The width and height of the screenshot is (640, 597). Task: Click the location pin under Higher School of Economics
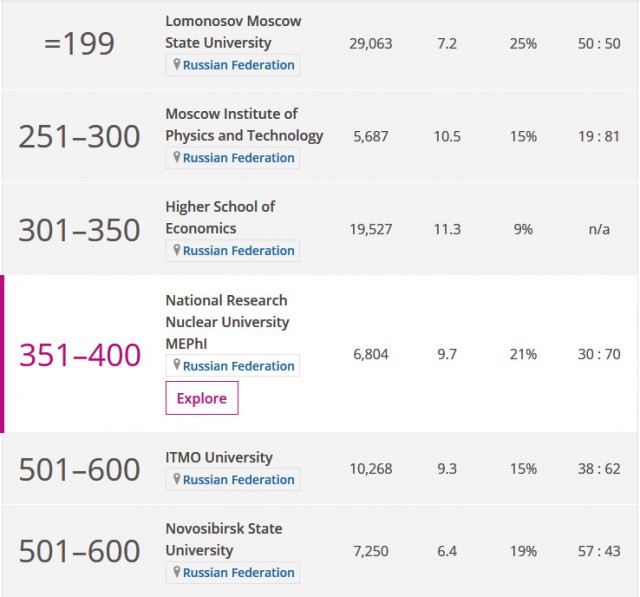tap(176, 249)
